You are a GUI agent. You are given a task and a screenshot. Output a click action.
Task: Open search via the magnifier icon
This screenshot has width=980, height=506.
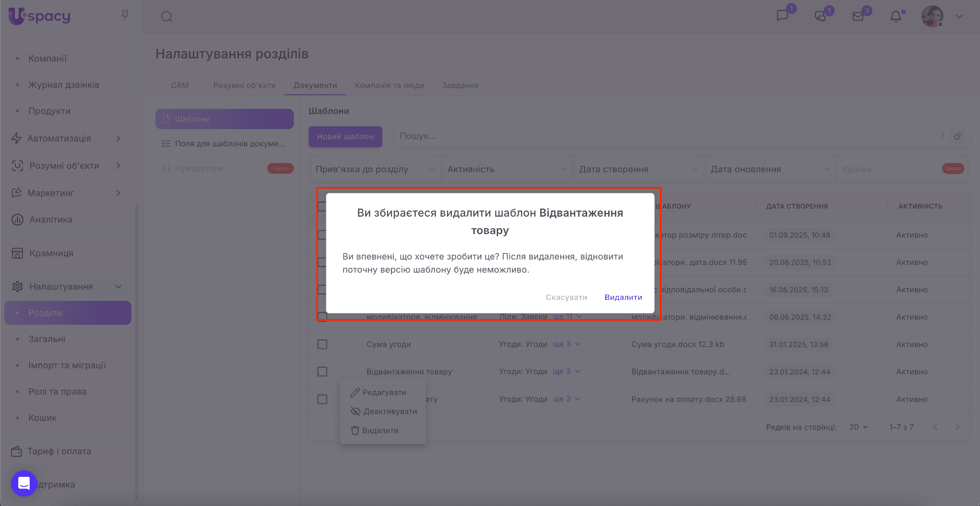point(167,17)
